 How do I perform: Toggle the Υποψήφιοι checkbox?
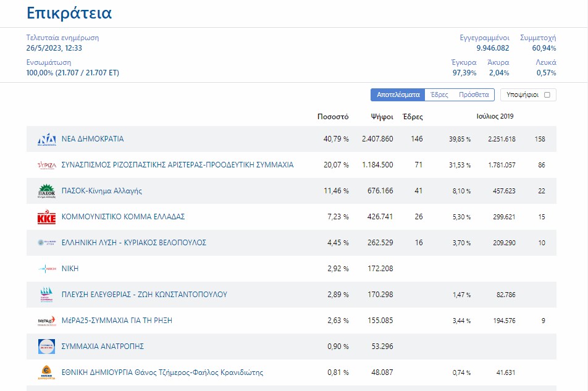[547, 95]
